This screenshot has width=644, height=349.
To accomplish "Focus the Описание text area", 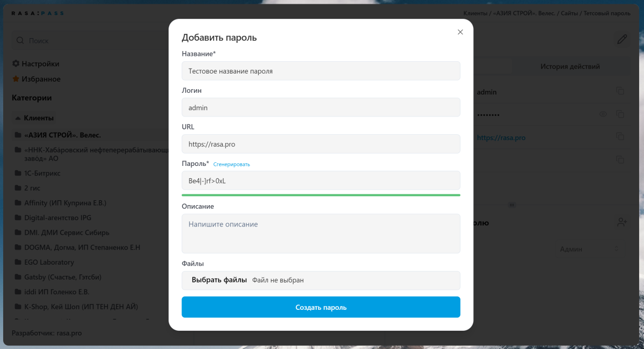I will coord(321,234).
